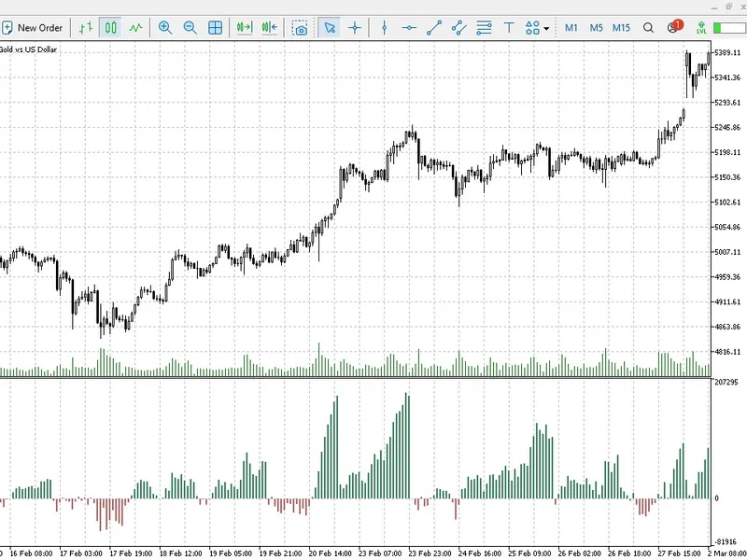This screenshot has height=560, width=747.
Task: Select the trendline drawing tool
Action: (434, 28)
